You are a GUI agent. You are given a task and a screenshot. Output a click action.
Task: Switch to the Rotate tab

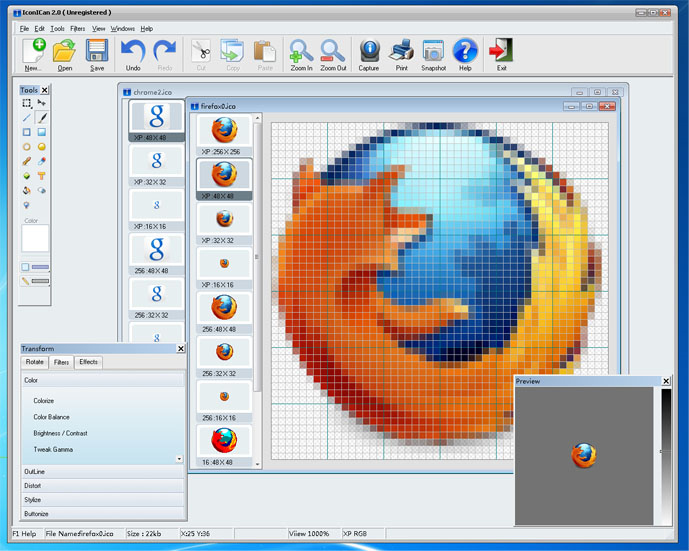tap(35, 362)
